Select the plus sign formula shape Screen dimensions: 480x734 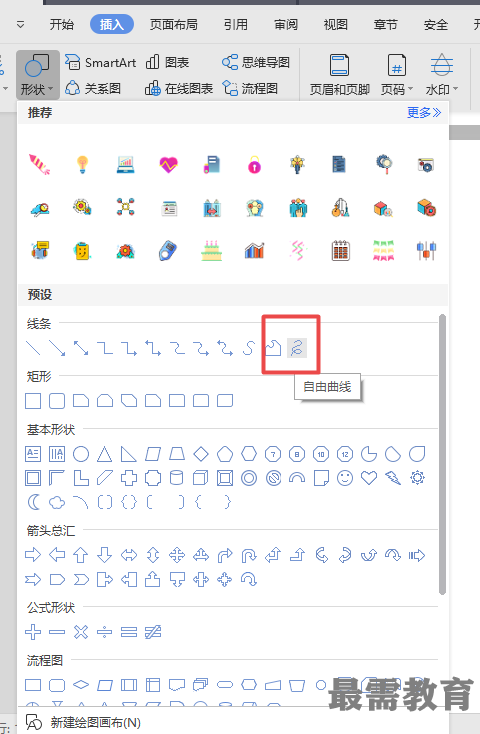[33, 632]
